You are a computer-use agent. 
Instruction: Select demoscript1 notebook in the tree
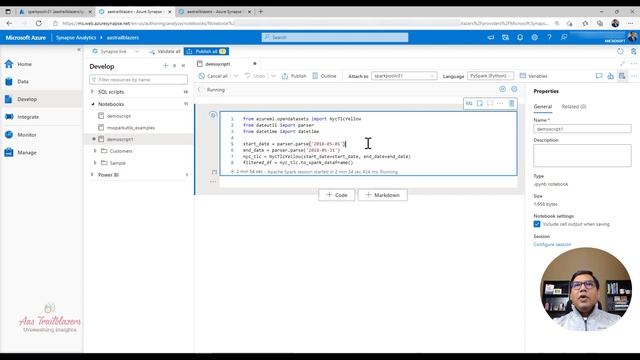pyautogui.click(x=120, y=139)
